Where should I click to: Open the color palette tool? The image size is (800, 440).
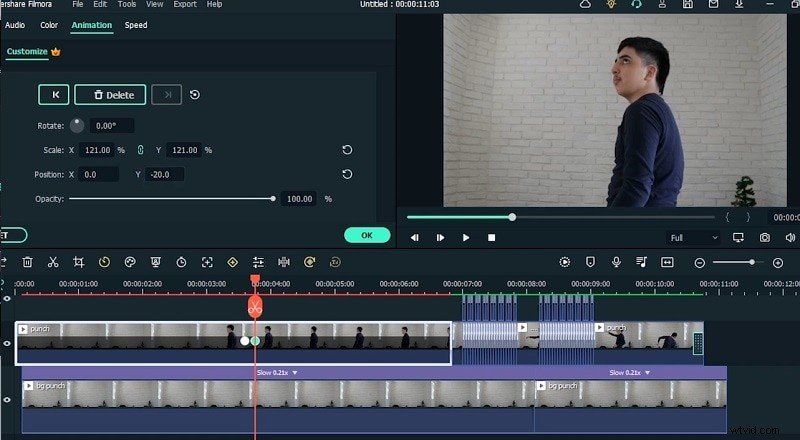130,262
